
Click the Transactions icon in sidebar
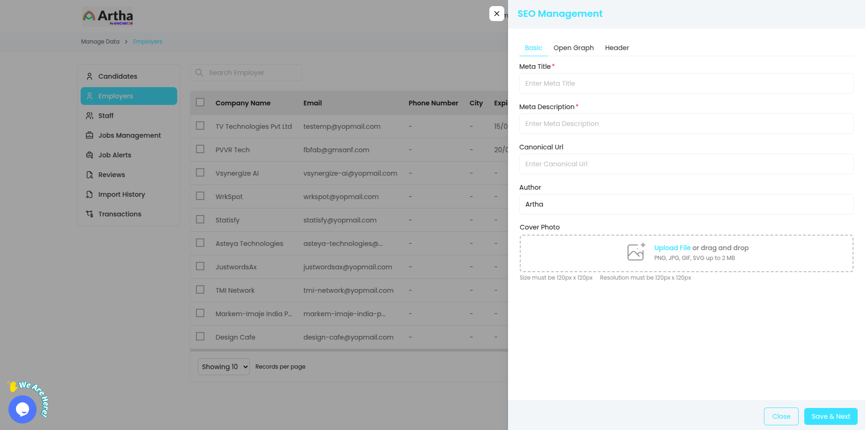coord(90,214)
